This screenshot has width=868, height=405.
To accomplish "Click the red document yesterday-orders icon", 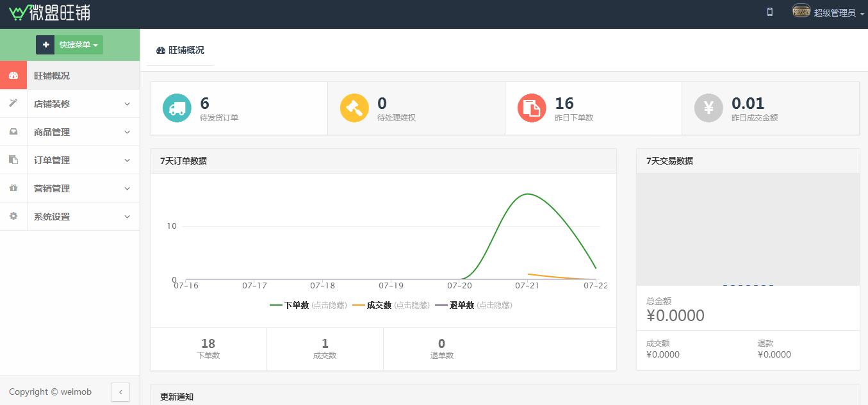I will [532, 108].
